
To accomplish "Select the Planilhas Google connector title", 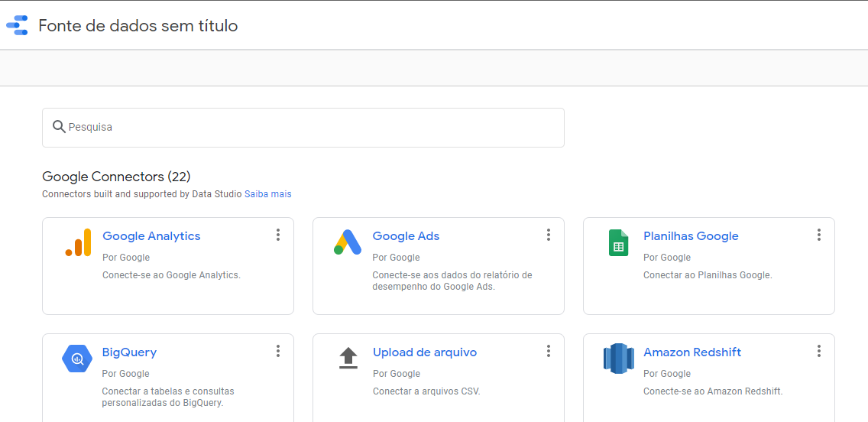I will click(x=691, y=236).
